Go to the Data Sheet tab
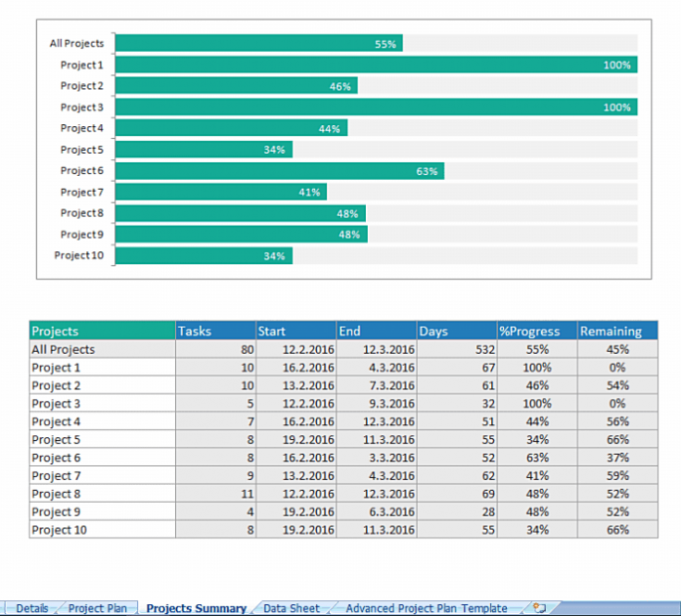 [x=291, y=608]
